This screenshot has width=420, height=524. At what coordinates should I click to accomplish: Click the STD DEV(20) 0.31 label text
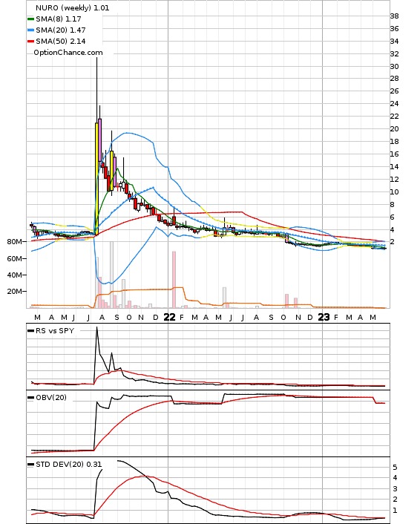(69, 465)
